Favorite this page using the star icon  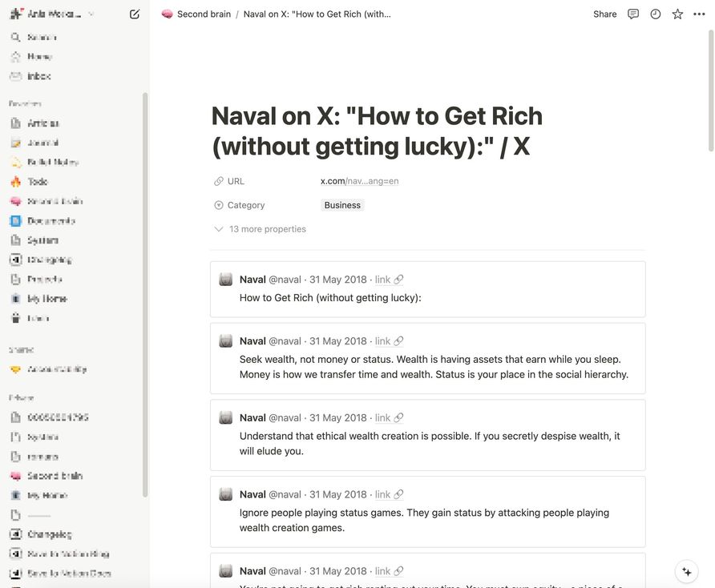[674, 12]
